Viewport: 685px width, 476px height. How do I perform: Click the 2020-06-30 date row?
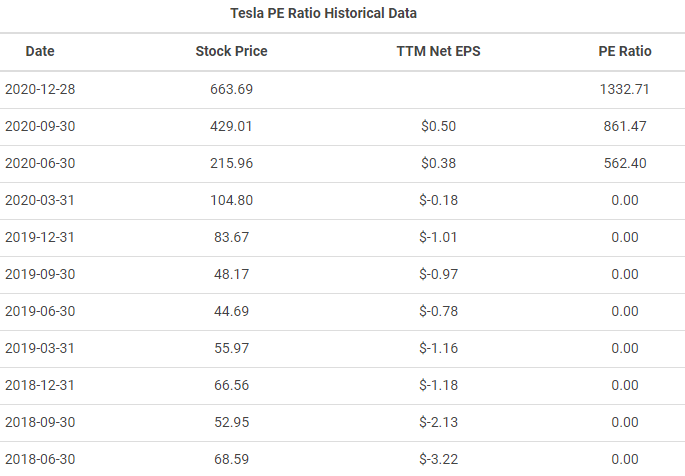342,163
